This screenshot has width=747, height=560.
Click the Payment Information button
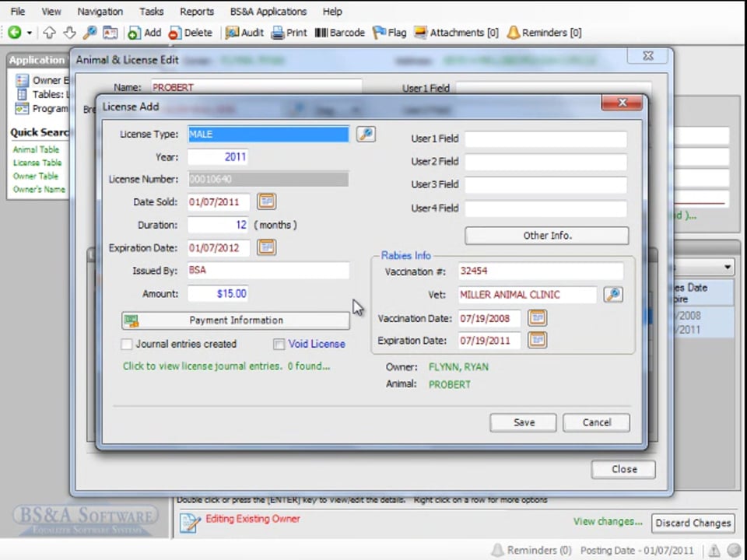(236, 320)
